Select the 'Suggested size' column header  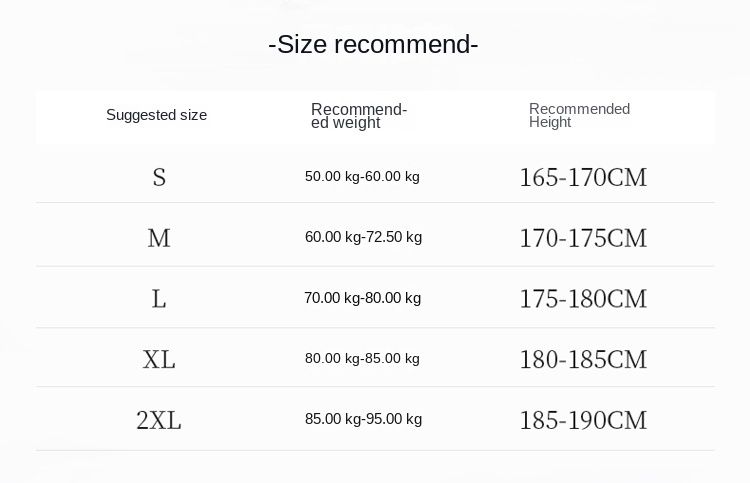(x=156, y=115)
